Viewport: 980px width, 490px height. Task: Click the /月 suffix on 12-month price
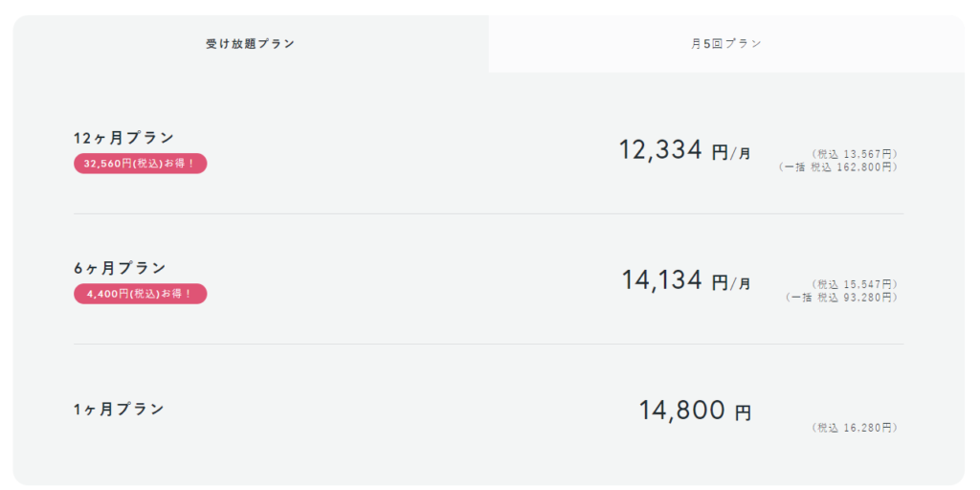pos(742,153)
